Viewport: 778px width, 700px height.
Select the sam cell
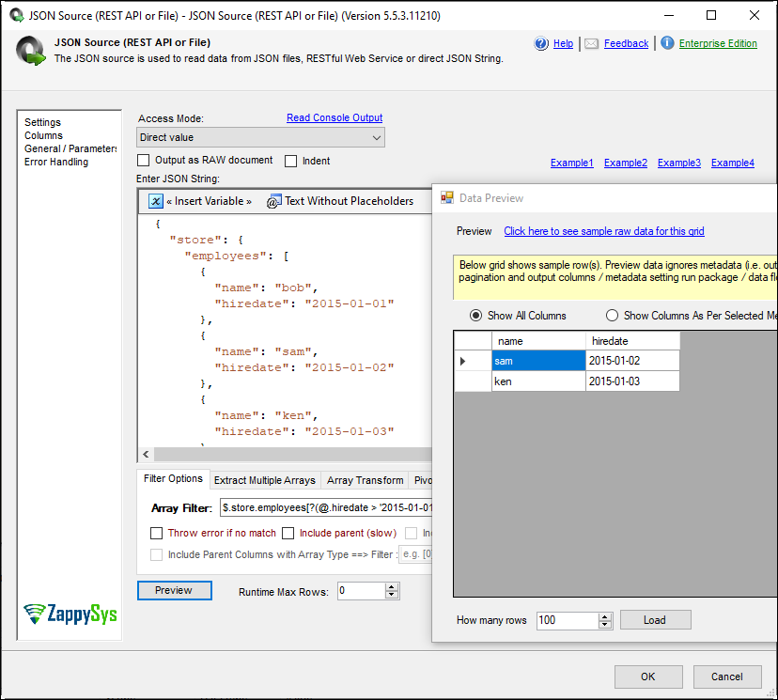tap(538, 361)
